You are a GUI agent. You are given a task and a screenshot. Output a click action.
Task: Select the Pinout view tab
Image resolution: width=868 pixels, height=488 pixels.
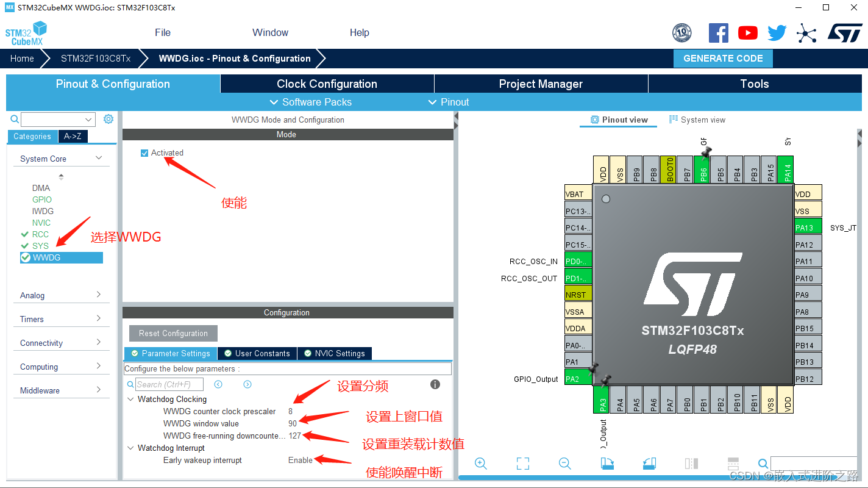619,120
